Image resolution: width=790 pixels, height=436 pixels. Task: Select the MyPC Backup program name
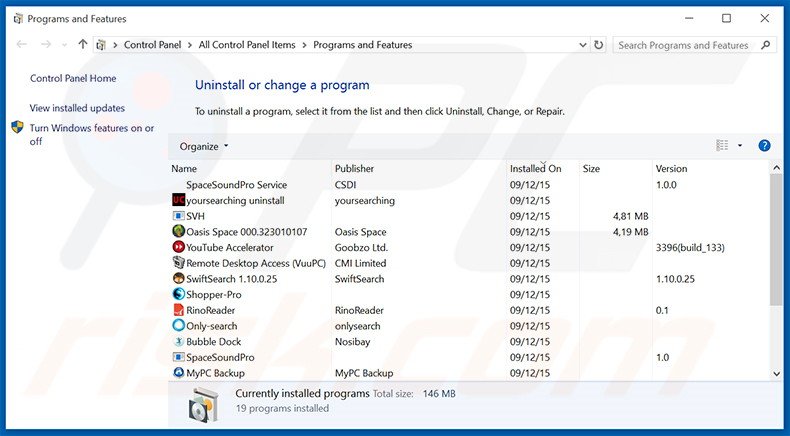point(215,373)
